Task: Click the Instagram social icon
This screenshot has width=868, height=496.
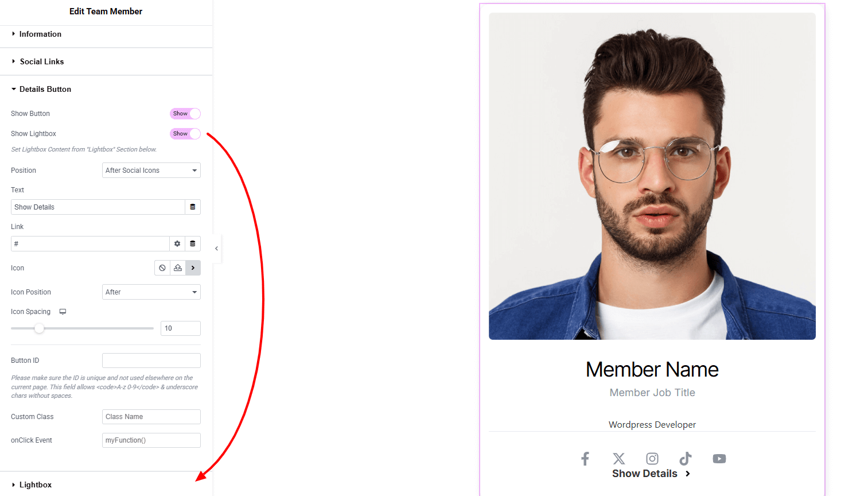Action: [x=652, y=459]
